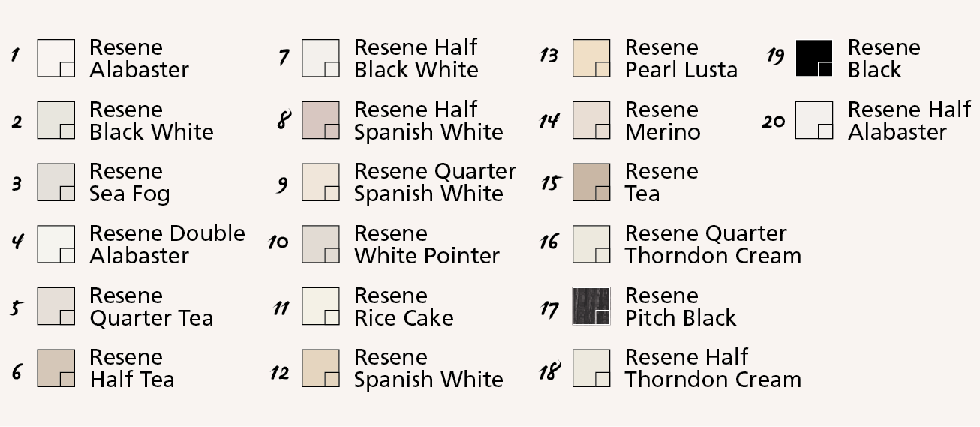Select the Resene Rice Cake swatch

(x=320, y=306)
